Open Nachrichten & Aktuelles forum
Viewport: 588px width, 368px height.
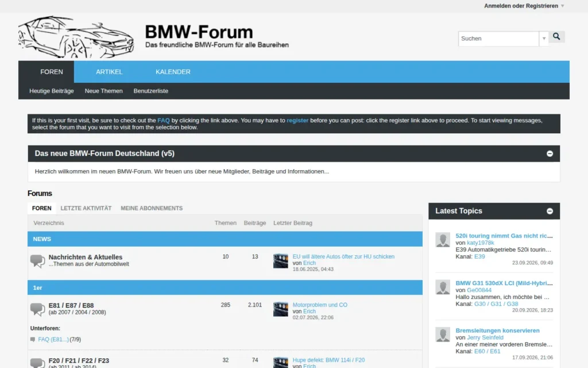86,257
